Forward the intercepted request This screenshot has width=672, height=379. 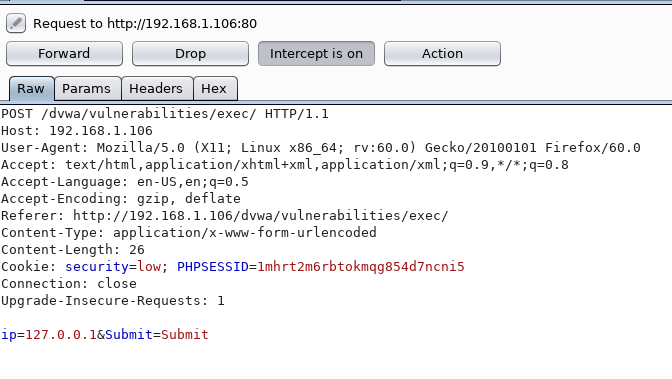[x=64, y=54]
